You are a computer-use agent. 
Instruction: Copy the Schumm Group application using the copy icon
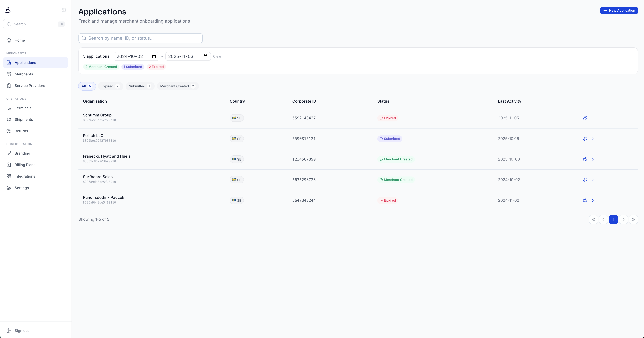point(585,118)
